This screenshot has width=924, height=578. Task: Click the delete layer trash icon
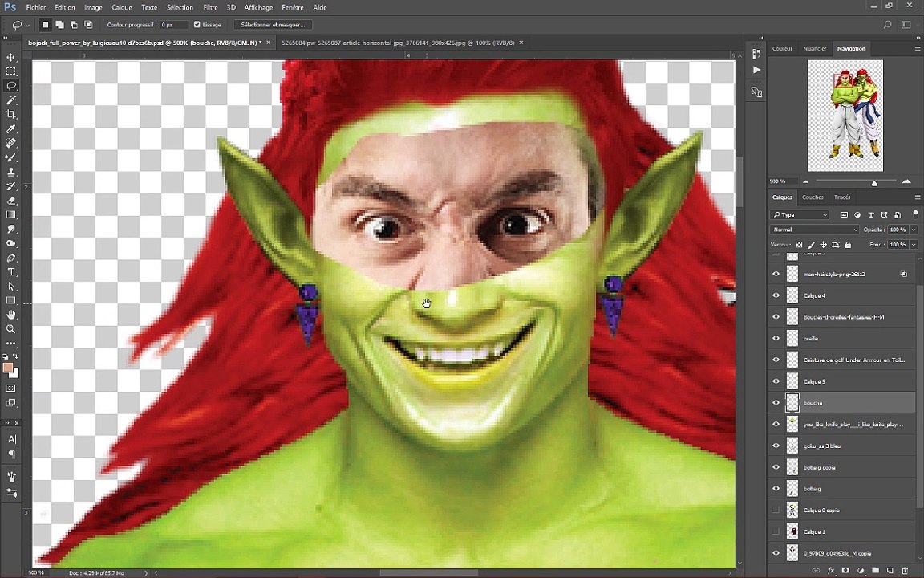pyautogui.click(x=905, y=571)
